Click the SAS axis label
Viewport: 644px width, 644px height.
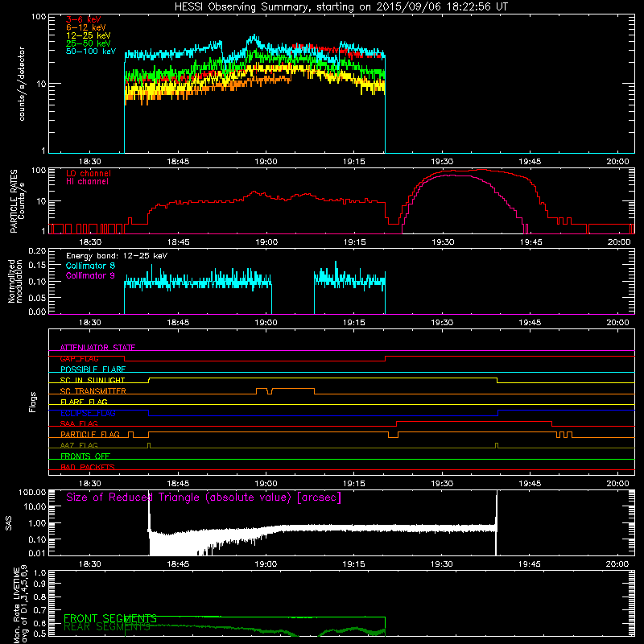(9, 523)
